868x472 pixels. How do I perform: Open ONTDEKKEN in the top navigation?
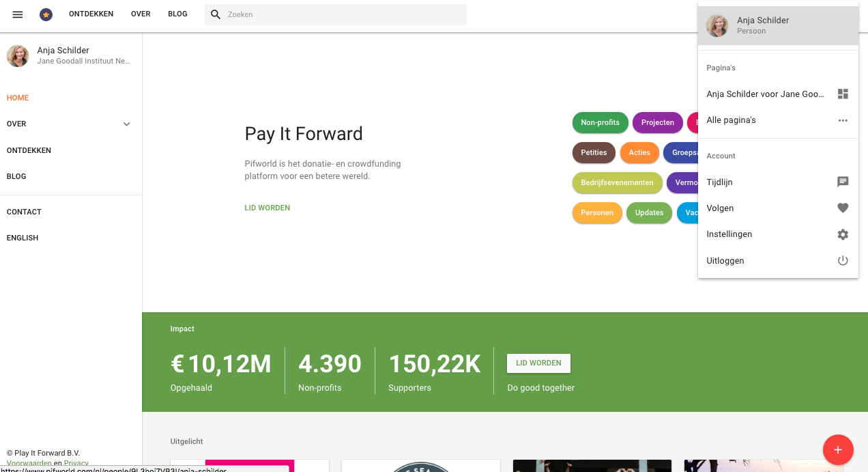click(x=91, y=14)
